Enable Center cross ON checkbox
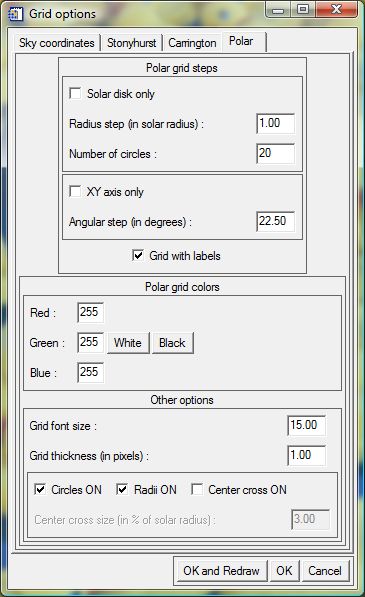This screenshot has height=597, width=365. click(197, 489)
